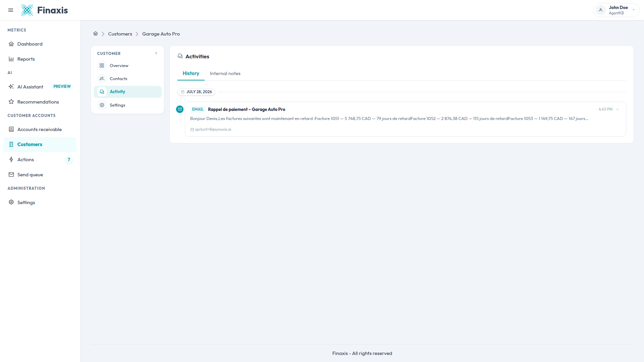This screenshot has width=644, height=362.
Task: Open Reports in the sidebar
Action: point(40,59)
